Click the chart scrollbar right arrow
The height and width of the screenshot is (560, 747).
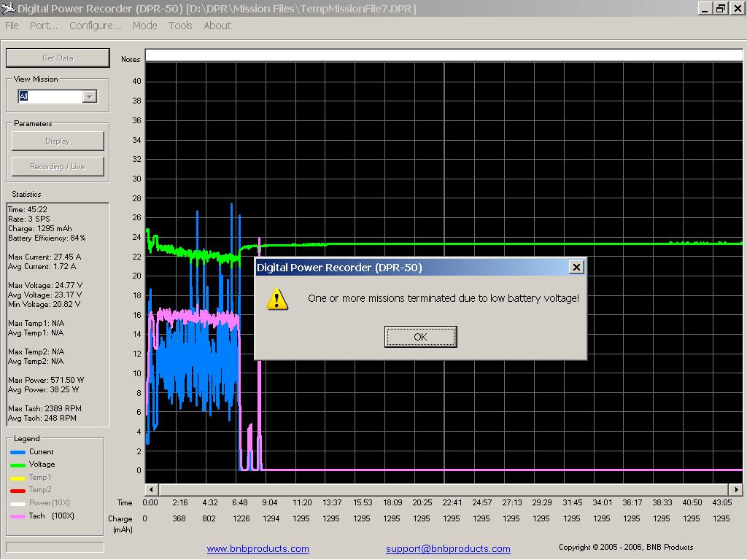[x=736, y=489]
